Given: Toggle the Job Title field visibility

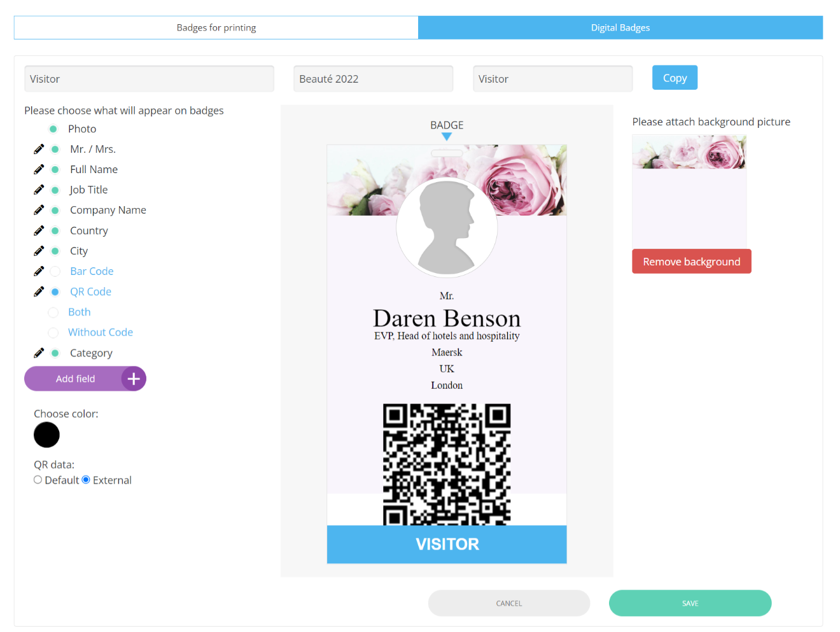Looking at the screenshot, I should [x=55, y=190].
